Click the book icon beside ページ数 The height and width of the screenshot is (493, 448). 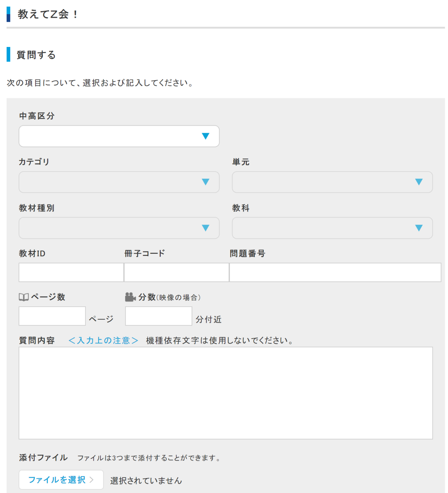tap(24, 297)
